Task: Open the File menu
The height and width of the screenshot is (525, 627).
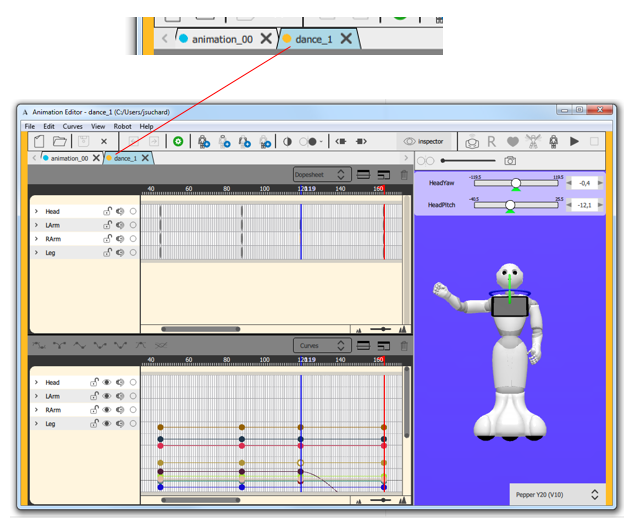Action: click(x=30, y=126)
